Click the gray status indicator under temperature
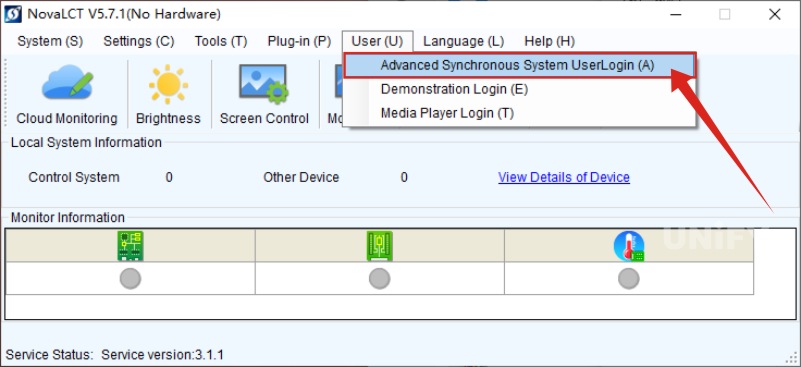801x367 pixels. click(x=629, y=279)
